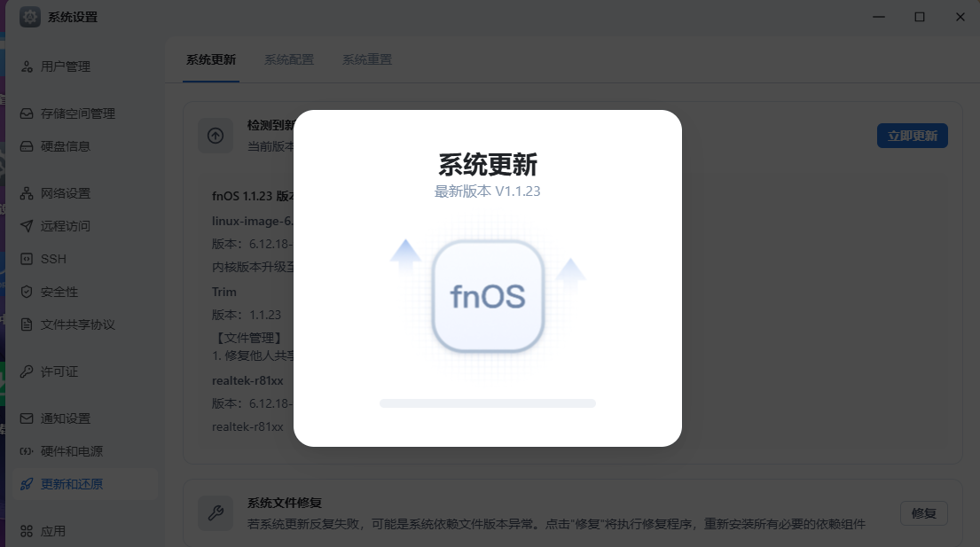Click the notification settings envelope icon
980x547 pixels.
pos(27,418)
